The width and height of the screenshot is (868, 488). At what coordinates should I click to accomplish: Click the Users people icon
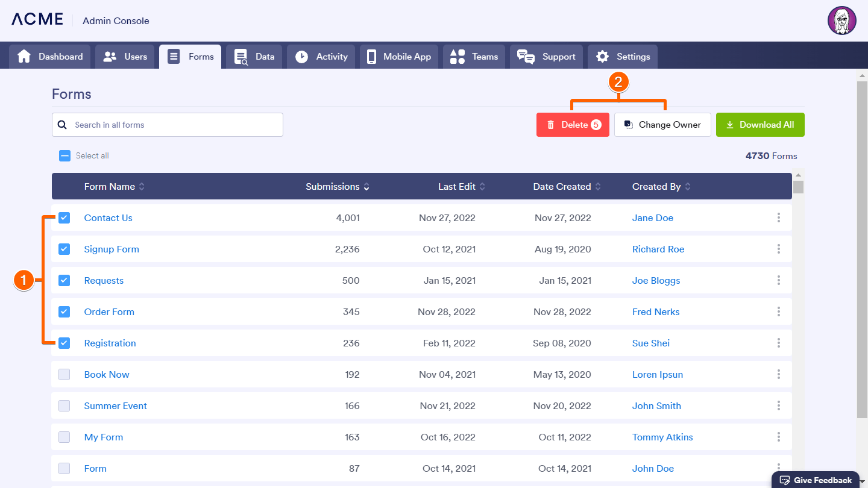110,57
